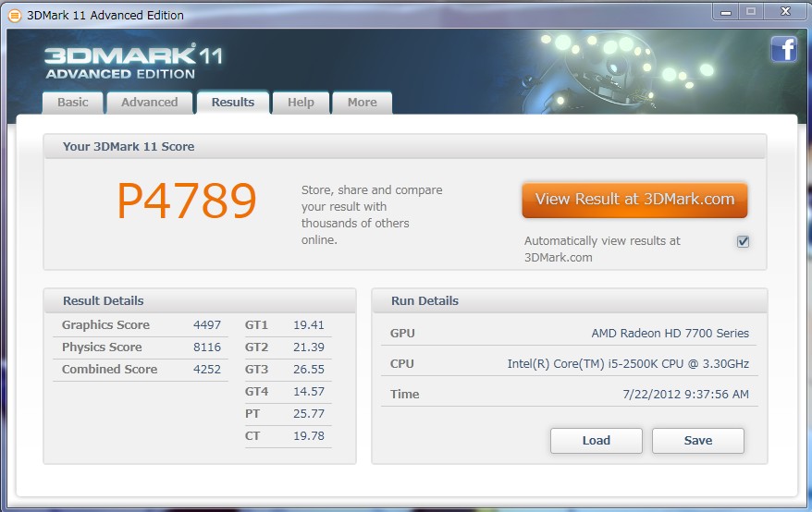Select the Combined Score value 4252
The width and height of the screenshot is (812, 512).
pos(207,370)
